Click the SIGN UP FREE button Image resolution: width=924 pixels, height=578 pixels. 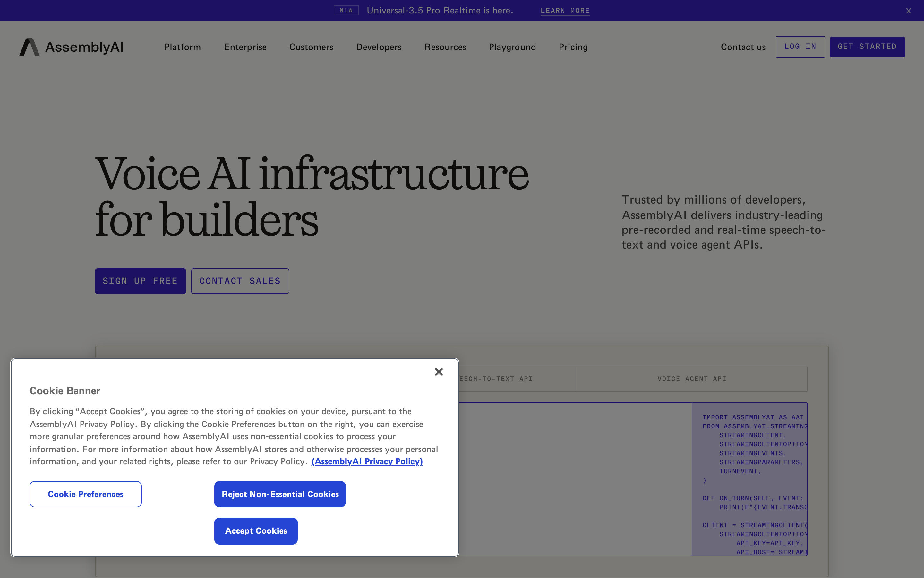click(x=140, y=281)
